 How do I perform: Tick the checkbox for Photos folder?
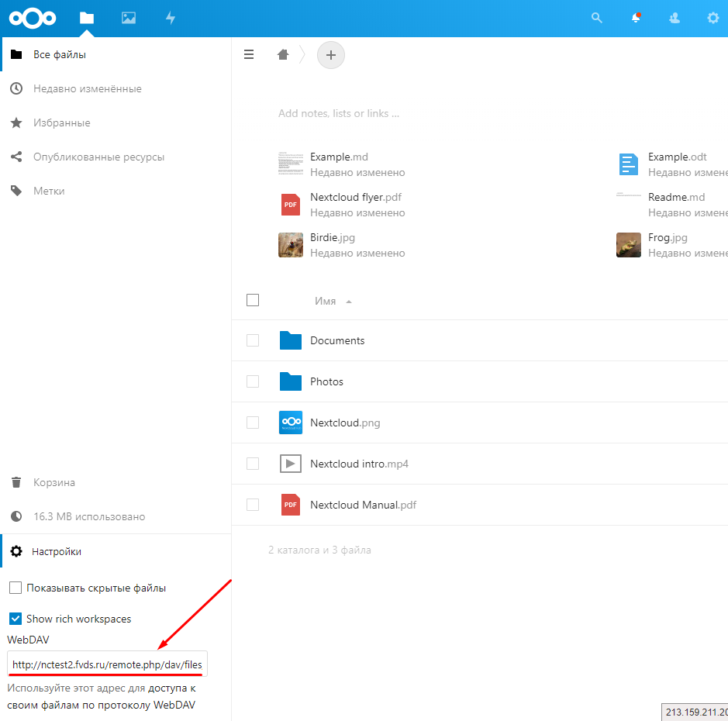[253, 381]
